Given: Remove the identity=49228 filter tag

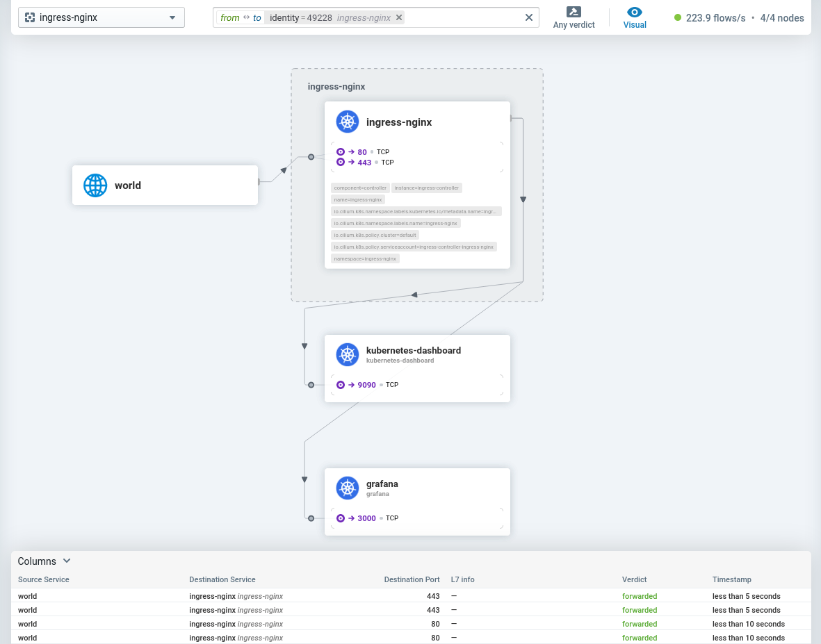Looking at the screenshot, I should pyautogui.click(x=399, y=17).
